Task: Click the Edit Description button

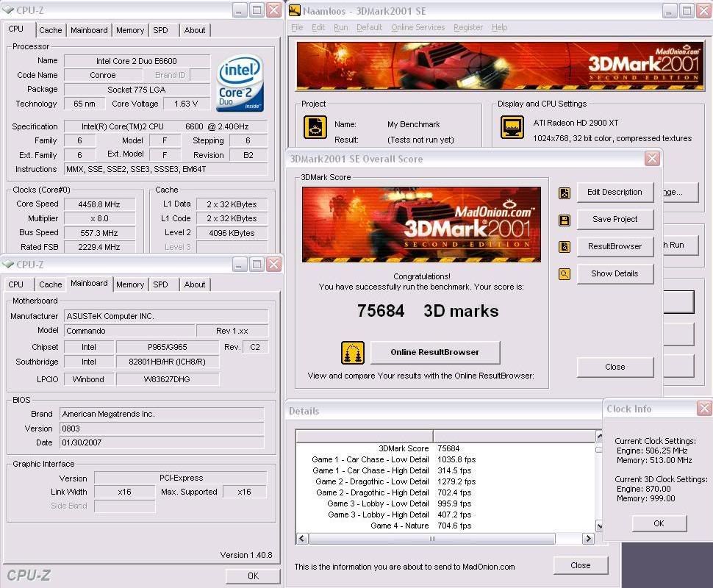Action: pyautogui.click(x=615, y=193)
